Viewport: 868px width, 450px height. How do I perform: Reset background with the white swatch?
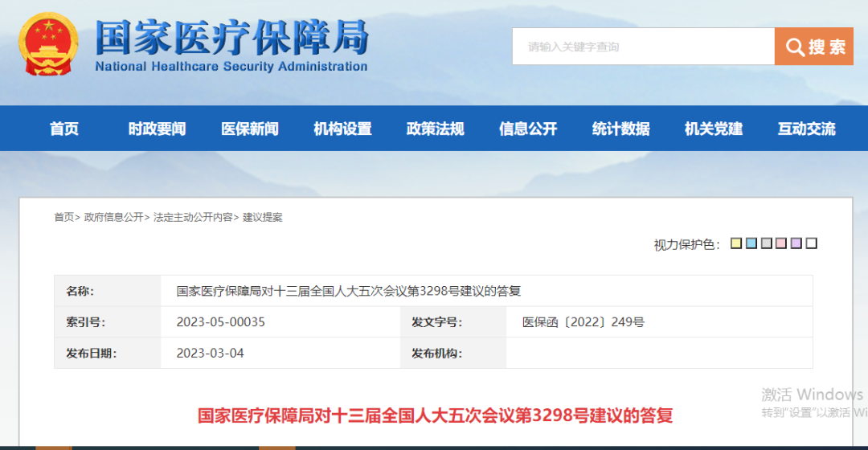click(812, 243)
